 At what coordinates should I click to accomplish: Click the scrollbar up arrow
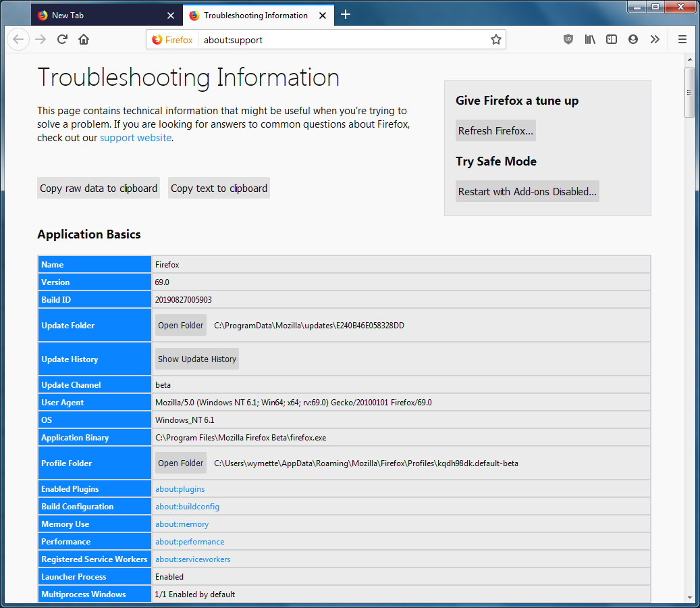(689, 59)
